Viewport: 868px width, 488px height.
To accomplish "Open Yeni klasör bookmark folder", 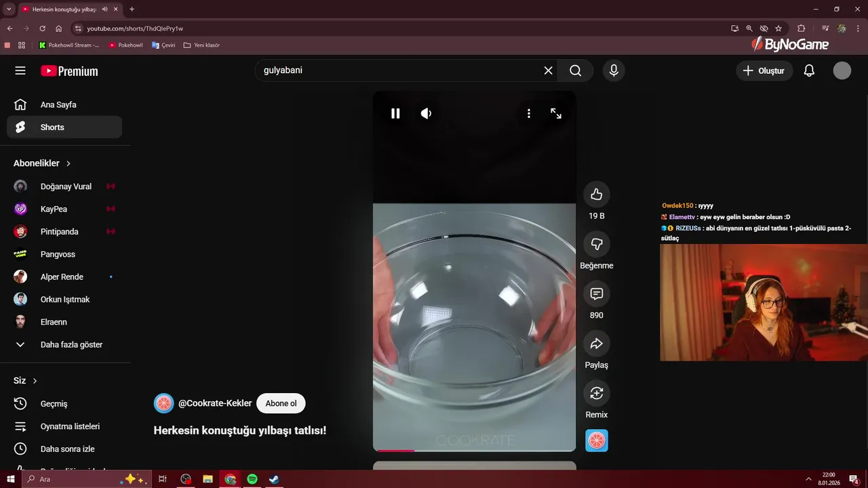I will click(x=201, y=45).
